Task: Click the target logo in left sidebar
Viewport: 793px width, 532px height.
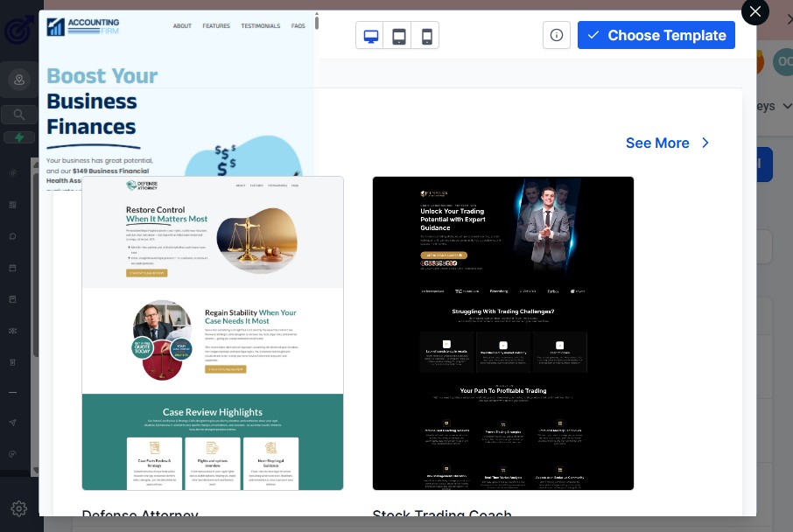Action: (18, 30)
